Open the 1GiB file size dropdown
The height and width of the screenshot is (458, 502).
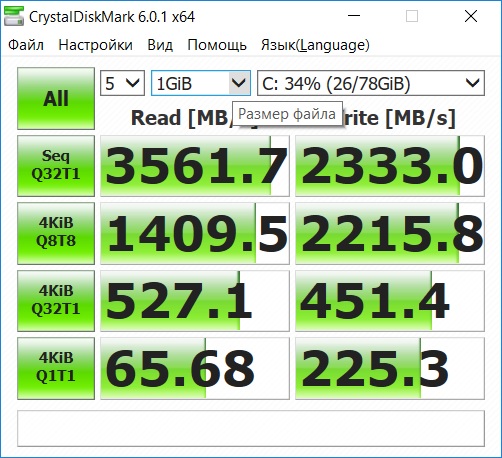201,83
